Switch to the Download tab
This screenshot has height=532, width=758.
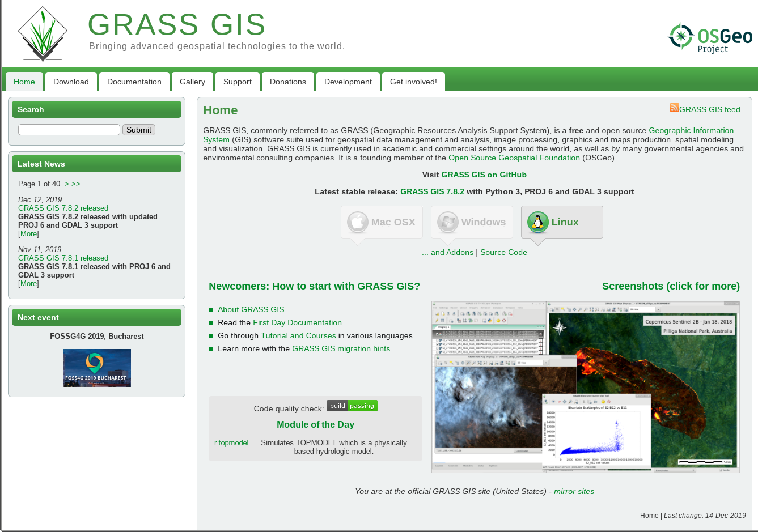(71, 82)
